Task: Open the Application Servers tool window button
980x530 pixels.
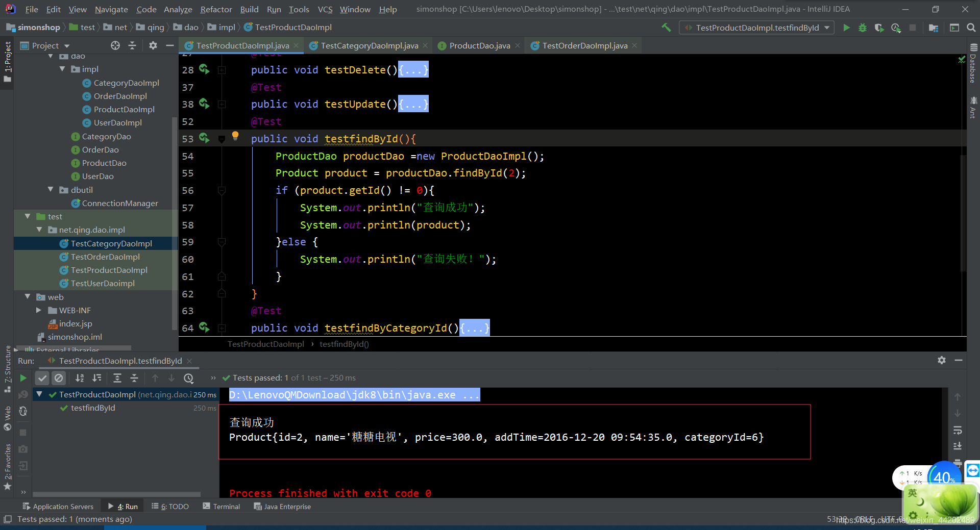Action: [58, 506]
